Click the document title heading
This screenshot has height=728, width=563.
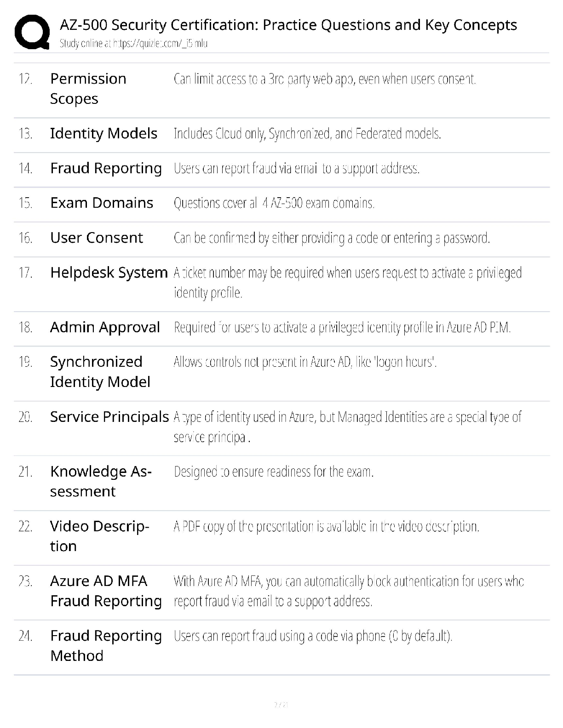click(x=288, y=25)
